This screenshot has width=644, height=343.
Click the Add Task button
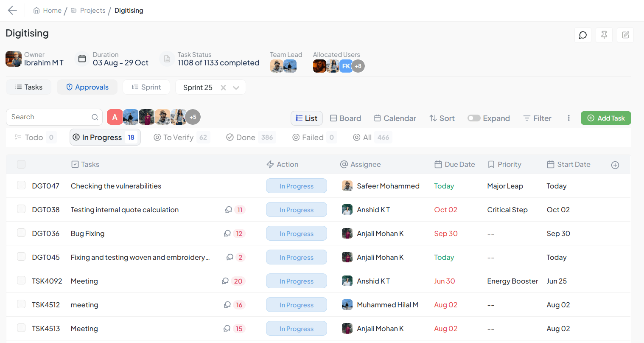pyautogui.click(x=605, y=118)
